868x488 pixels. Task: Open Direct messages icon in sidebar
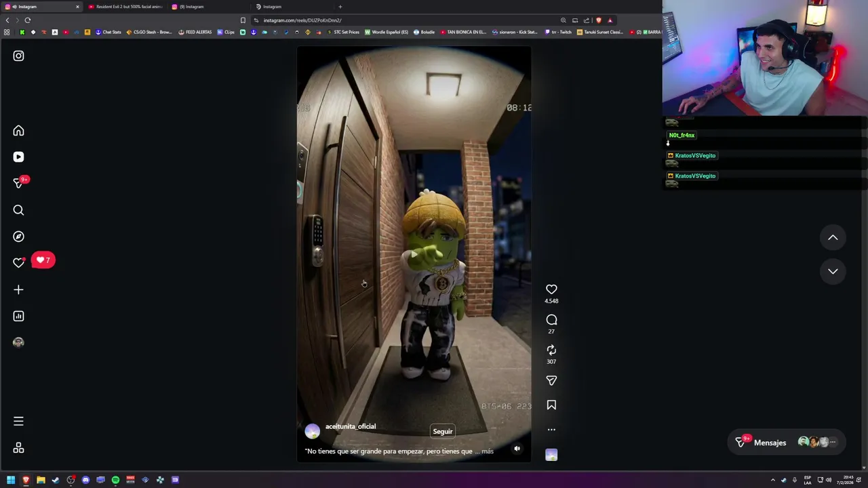coord(18,183)
